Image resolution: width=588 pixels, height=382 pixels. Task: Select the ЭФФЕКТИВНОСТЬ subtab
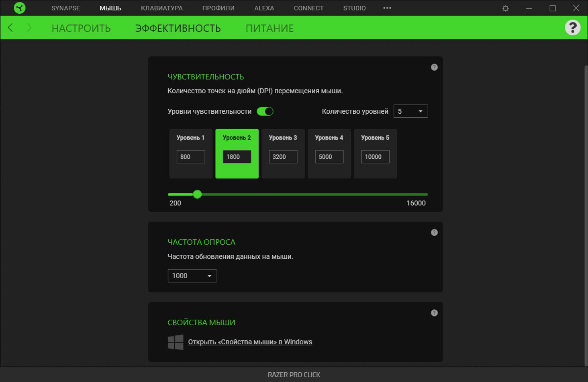(178, 28)
